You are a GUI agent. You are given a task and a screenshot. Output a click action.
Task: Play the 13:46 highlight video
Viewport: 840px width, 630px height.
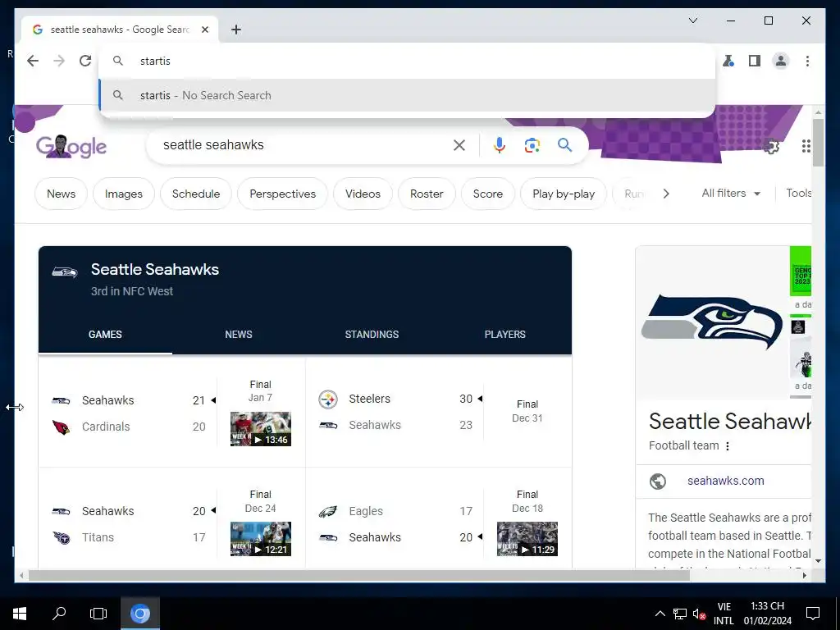[x=260, y=428]
